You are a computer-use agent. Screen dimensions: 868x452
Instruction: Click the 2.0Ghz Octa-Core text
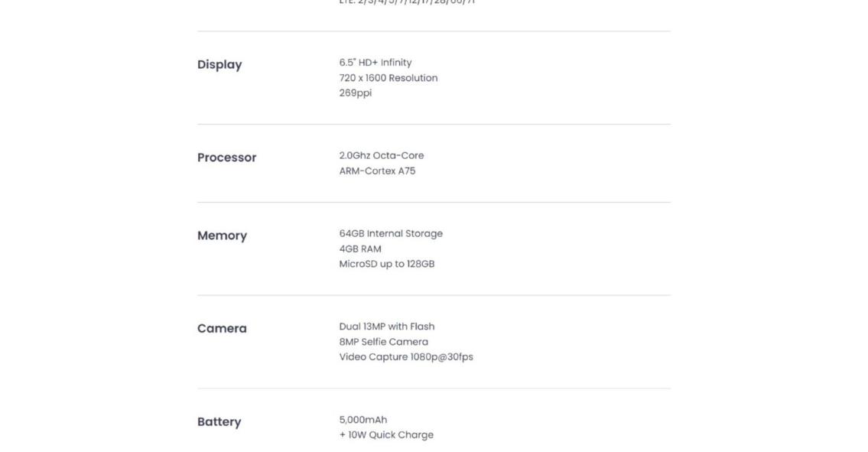(x=382, y=155)
